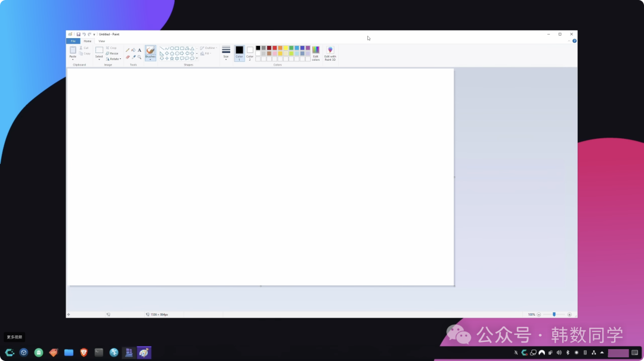The width and height of the screenshot is (644, 361).
Task: Launch Edit with Paint 3D
Action: pos(330,54)
